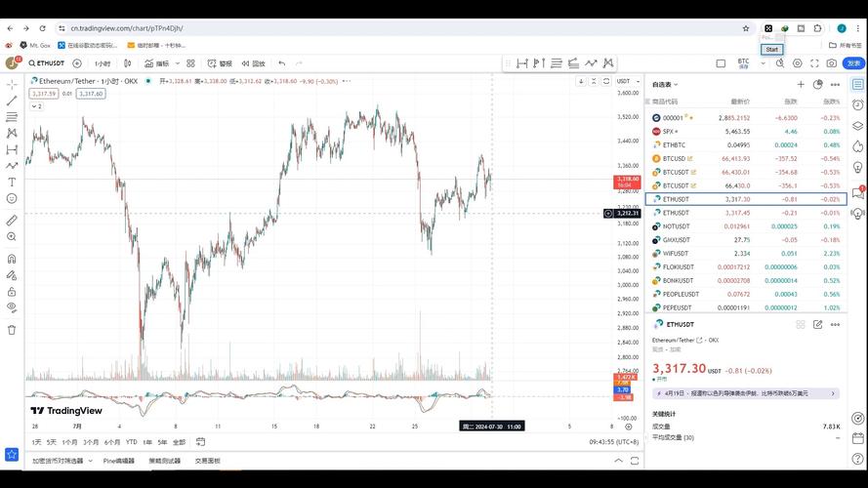Click the camera snapshot icon in top toolbar

click(x=831, y=63)
